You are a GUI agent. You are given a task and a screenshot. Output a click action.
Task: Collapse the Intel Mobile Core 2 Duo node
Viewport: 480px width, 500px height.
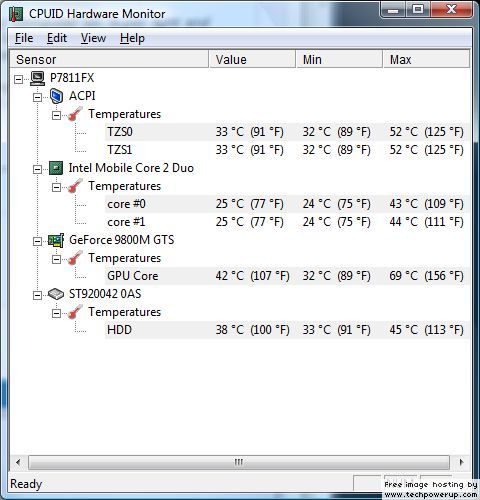click(37, 169)
